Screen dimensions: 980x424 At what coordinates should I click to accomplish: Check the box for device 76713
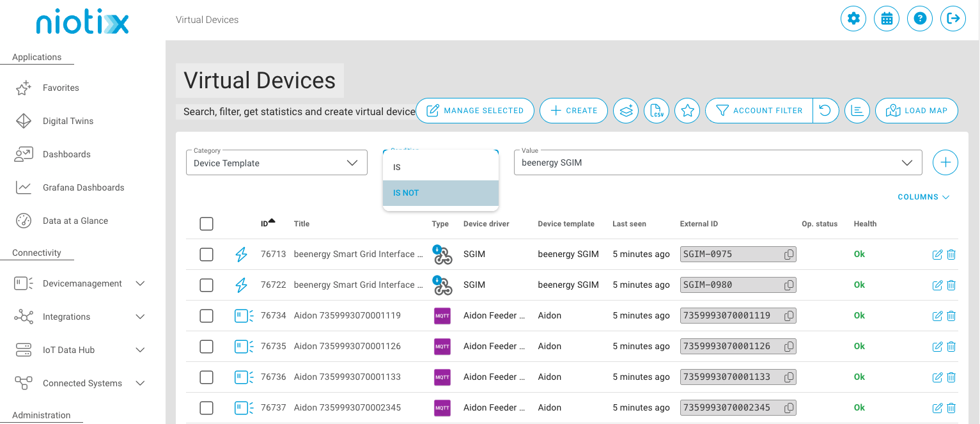(206, 255)
